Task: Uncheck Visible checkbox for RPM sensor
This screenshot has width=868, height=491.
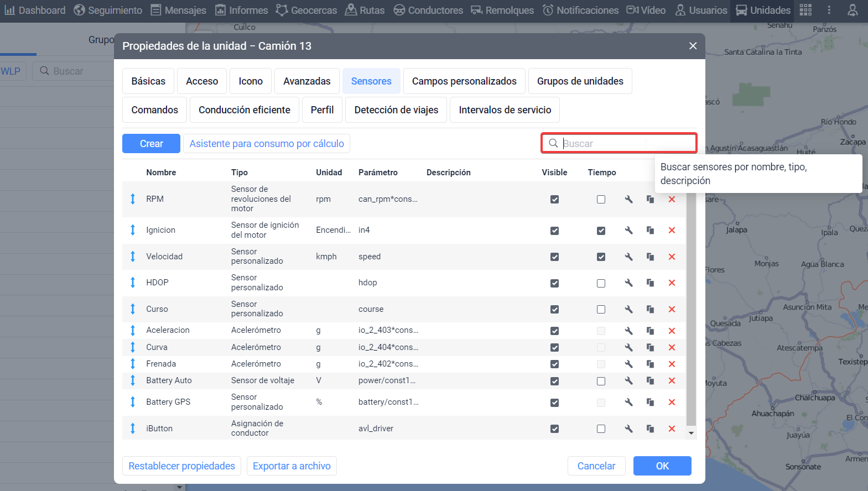Action: coord(554,199)
